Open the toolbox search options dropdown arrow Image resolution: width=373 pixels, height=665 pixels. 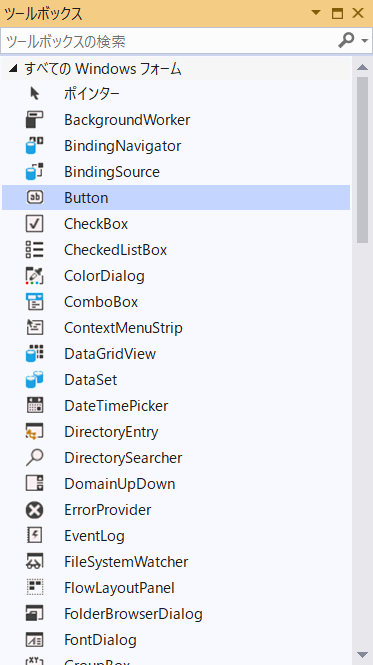tap(365, 41)
